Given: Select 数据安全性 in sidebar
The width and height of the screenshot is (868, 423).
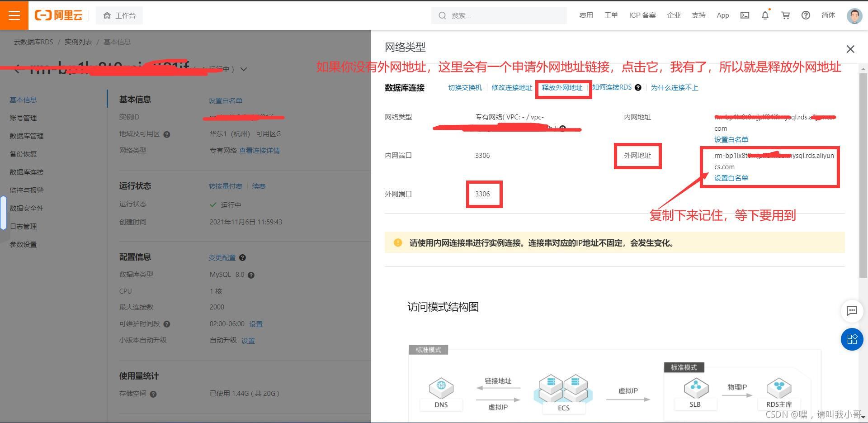Looking at the screenshot, I should click(27, 209).
